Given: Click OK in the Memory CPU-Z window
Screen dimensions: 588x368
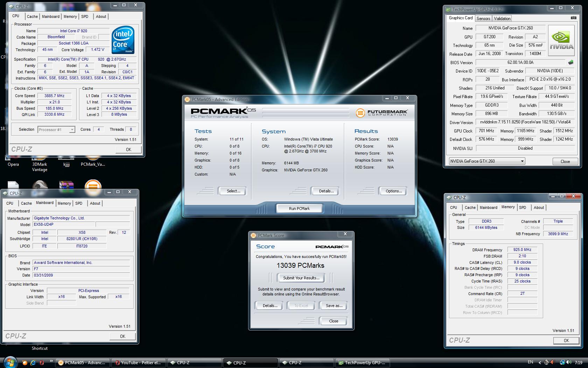Looking at the screenshot, I should point(566,340).
